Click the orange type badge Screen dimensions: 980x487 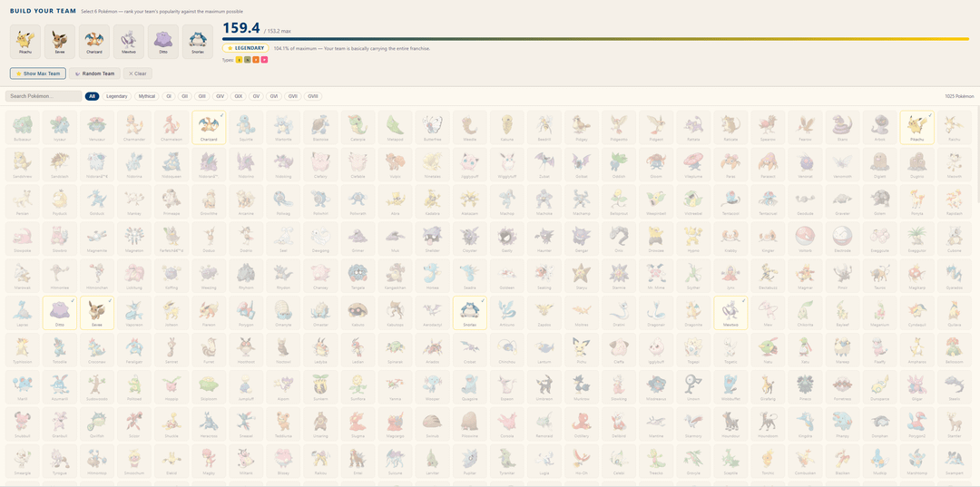[x=256, y=60]
